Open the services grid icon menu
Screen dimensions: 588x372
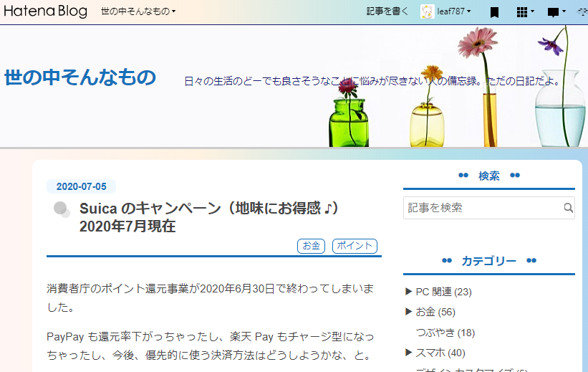525,12
